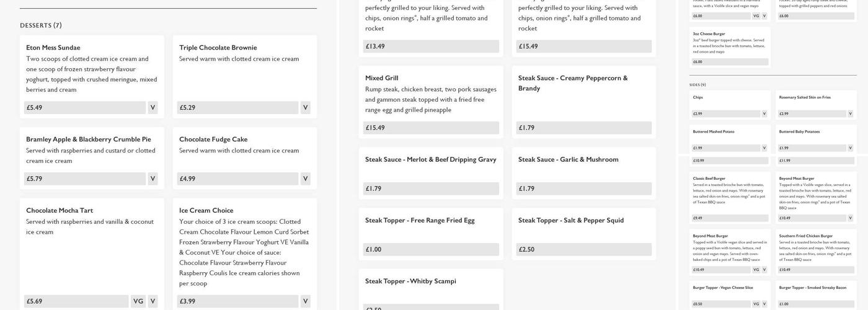
Task: Select V badge on Buttered Mashed Potato
Action: 764,148
